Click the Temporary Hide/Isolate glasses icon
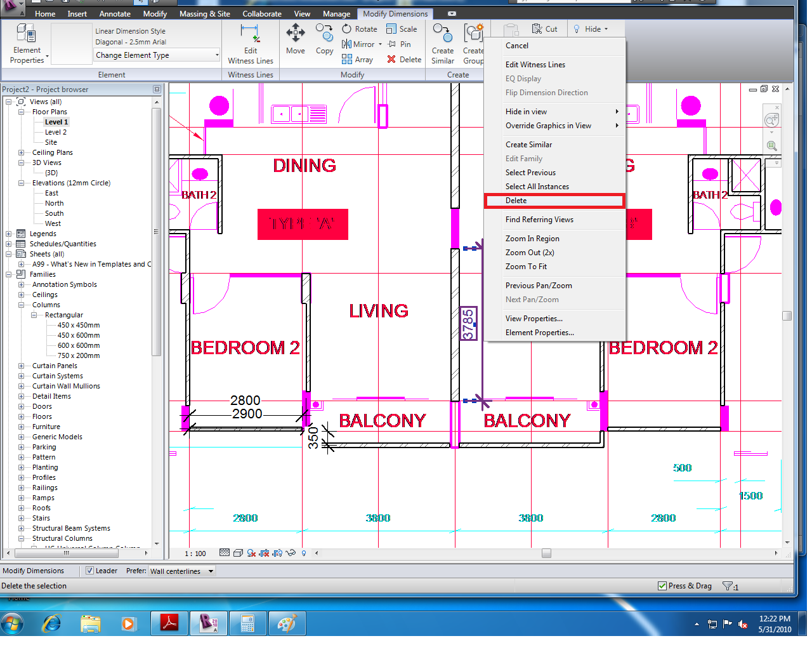Screen dimensions: 812x650 pos(291,553)
